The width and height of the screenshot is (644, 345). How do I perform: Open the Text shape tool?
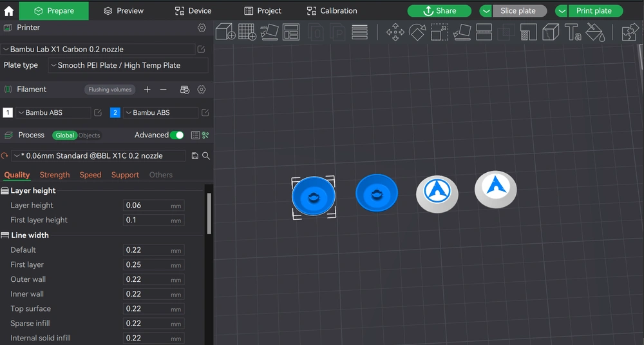pos(573,32)
